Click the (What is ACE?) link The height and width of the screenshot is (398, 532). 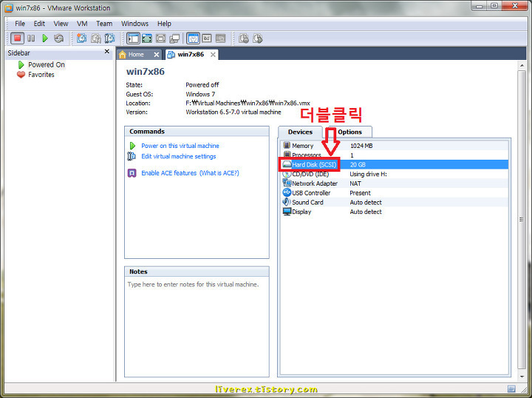click(219, 173)
